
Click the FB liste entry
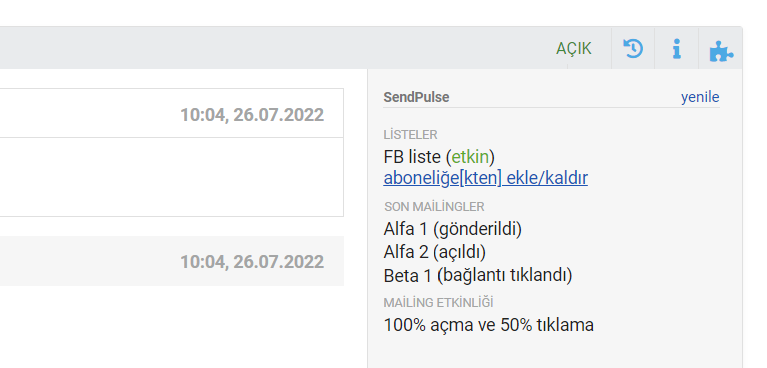439,157
